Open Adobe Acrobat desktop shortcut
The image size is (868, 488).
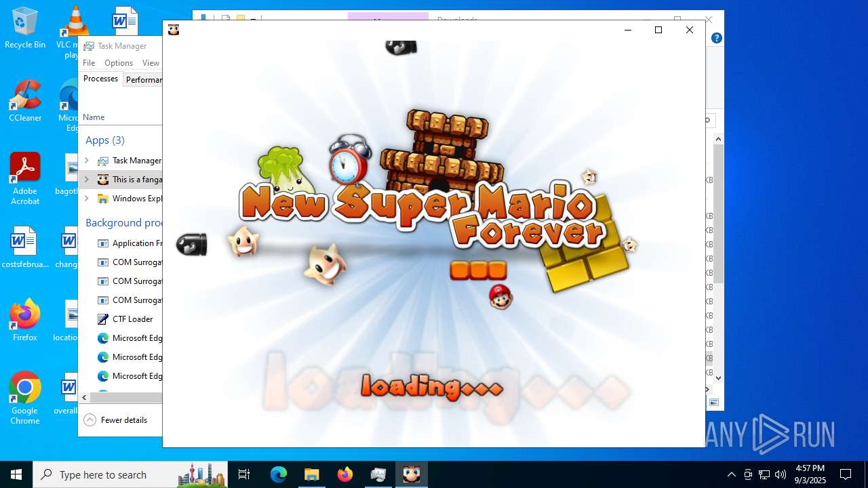pyautogui.click(x=24, y=179)
